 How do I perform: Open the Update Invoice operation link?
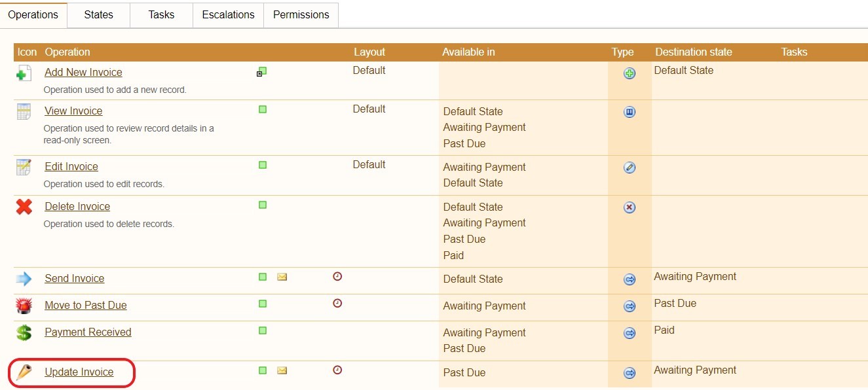pos(79,372)
